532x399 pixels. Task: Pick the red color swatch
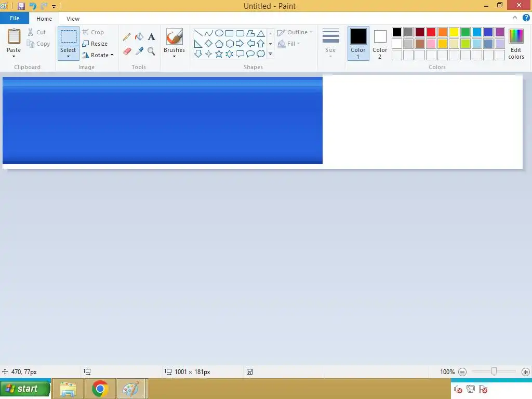pyautogui.click(x=431, y=32)
